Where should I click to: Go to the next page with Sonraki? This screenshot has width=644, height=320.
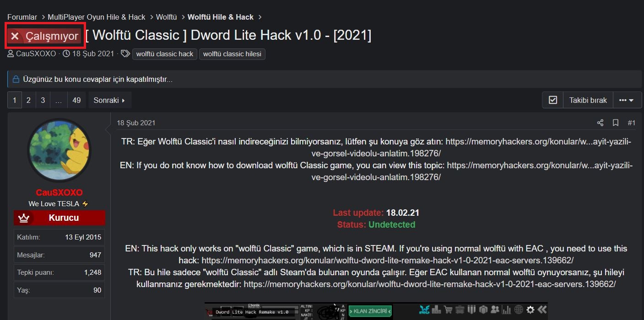(109, 100)
